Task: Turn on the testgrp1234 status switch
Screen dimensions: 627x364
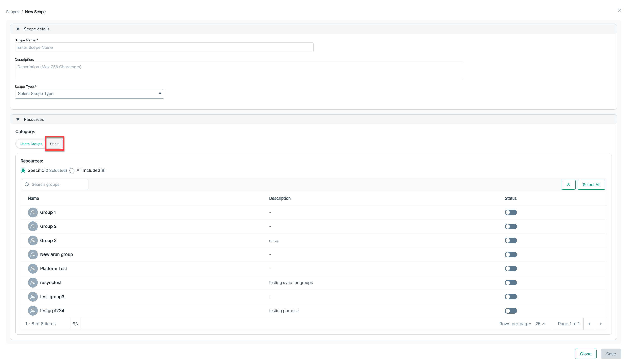Action: (x=511, y=311)
